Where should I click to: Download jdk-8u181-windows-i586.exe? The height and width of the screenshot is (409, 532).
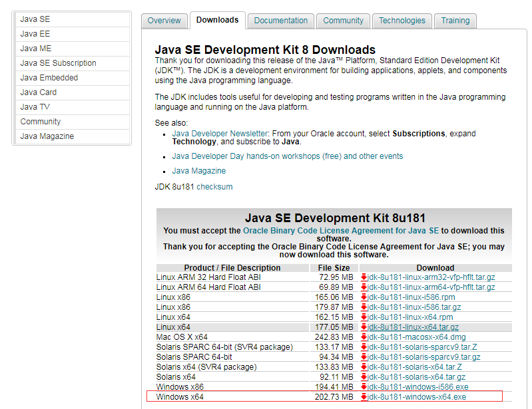418,387
